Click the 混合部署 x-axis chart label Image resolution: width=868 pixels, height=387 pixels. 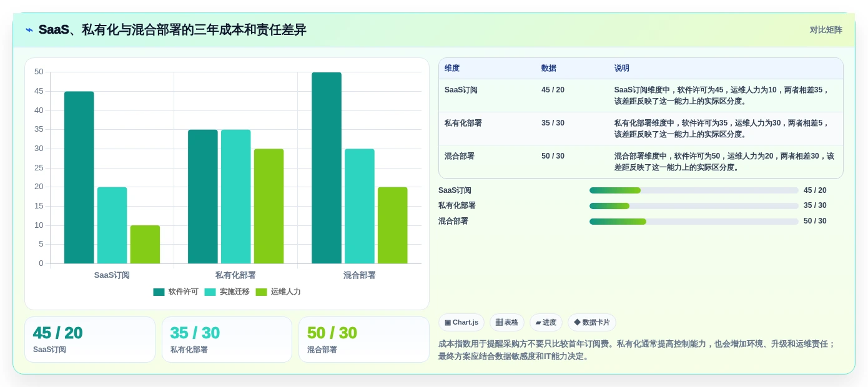[x=360, y=275]
